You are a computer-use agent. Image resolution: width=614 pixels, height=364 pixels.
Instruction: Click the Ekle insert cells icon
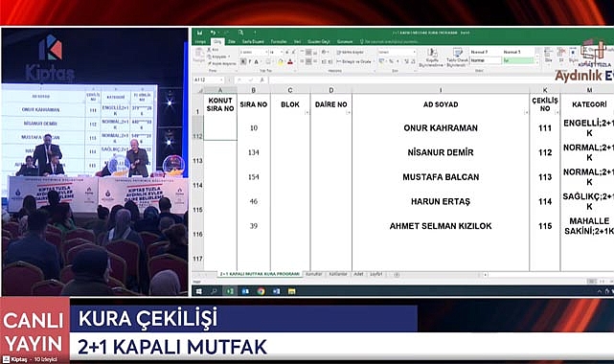click(548, 55)
